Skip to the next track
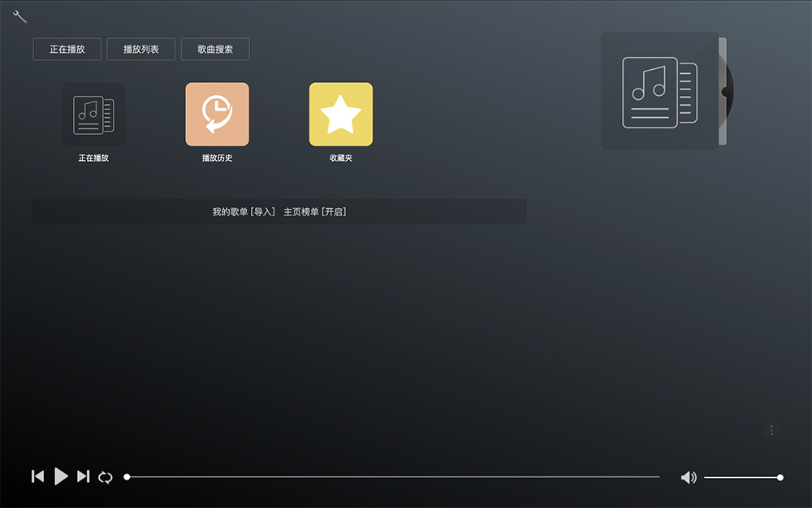Screen dimensions: 812x508 (82, 476)
